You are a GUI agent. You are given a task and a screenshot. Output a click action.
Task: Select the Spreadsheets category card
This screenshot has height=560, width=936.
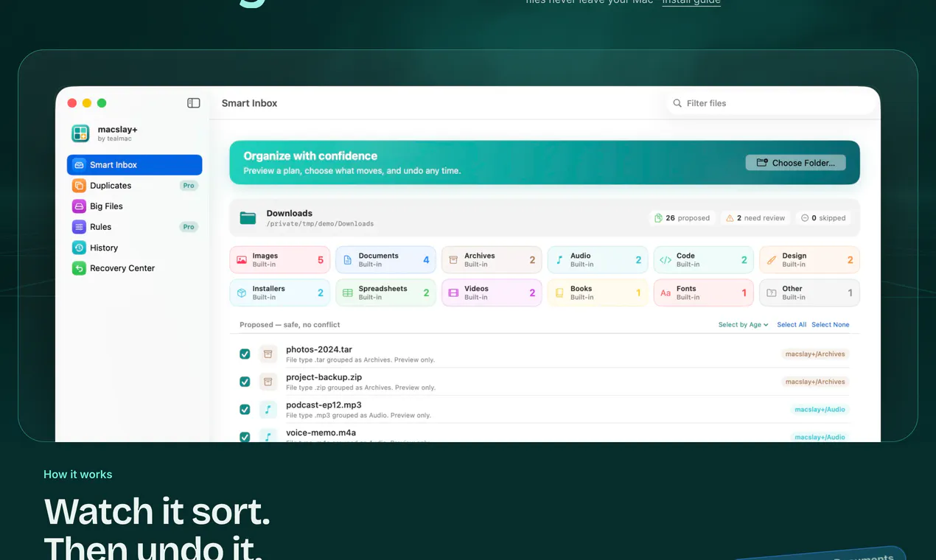[385, 293]
